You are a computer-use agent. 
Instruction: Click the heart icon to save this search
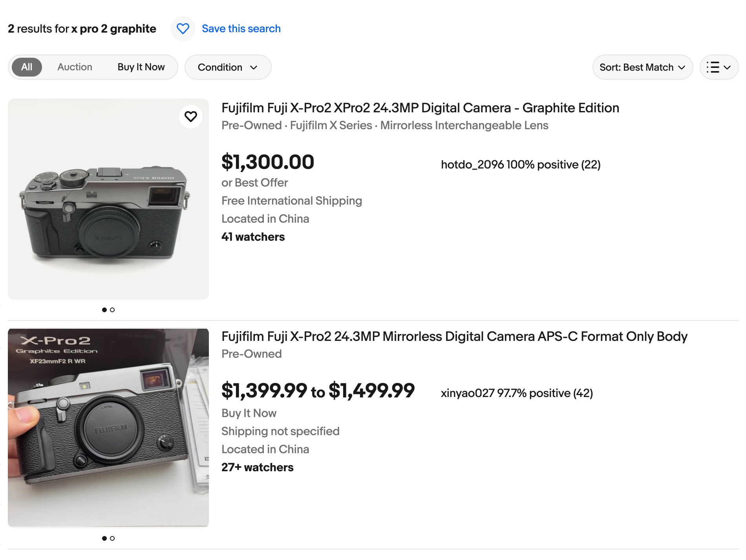click(183, 29)
